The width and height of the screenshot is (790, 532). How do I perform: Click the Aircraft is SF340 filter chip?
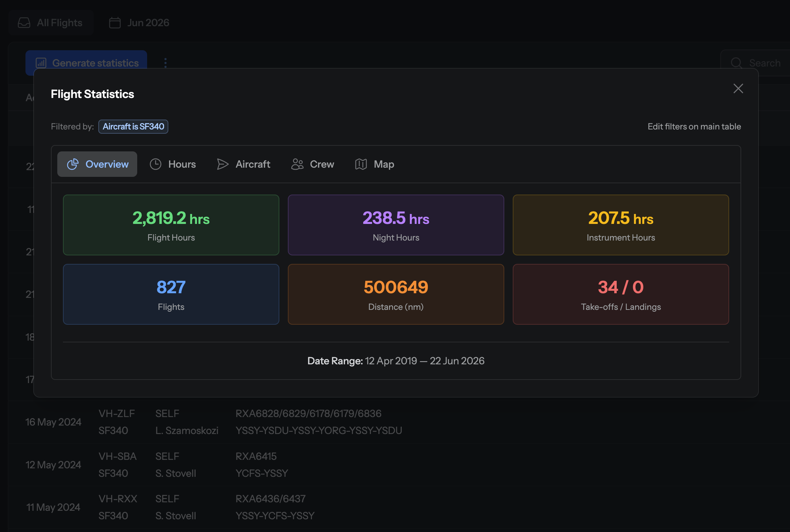pyautogui.click(x=133, y=127)
